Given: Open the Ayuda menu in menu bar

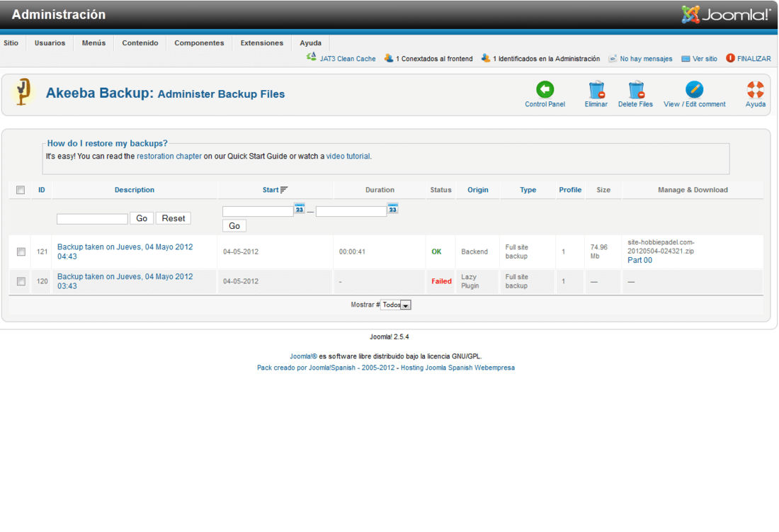Looking at the screenshot, I should coord(310,43).
